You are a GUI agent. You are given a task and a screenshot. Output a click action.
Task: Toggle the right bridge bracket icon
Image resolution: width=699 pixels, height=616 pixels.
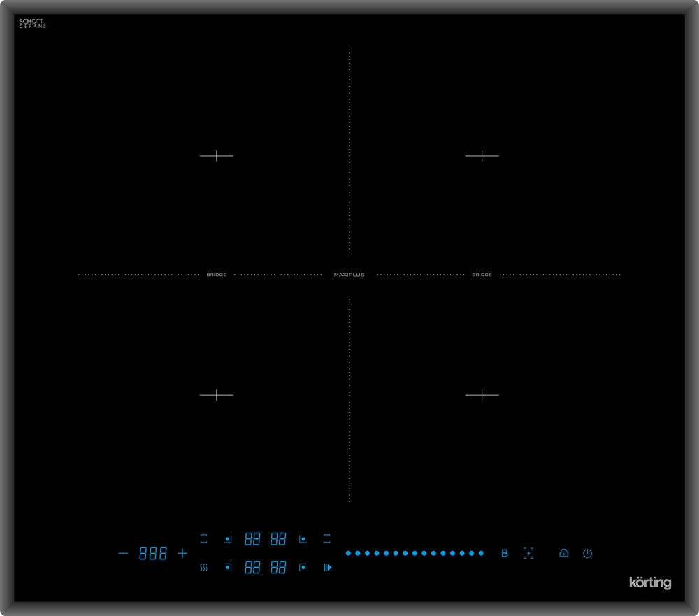326,539
